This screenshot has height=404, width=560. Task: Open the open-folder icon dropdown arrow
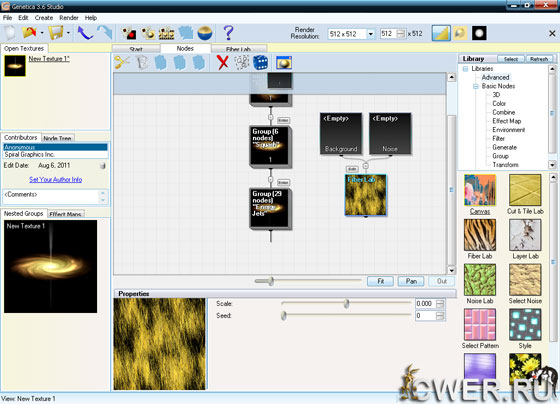(42, 33)
